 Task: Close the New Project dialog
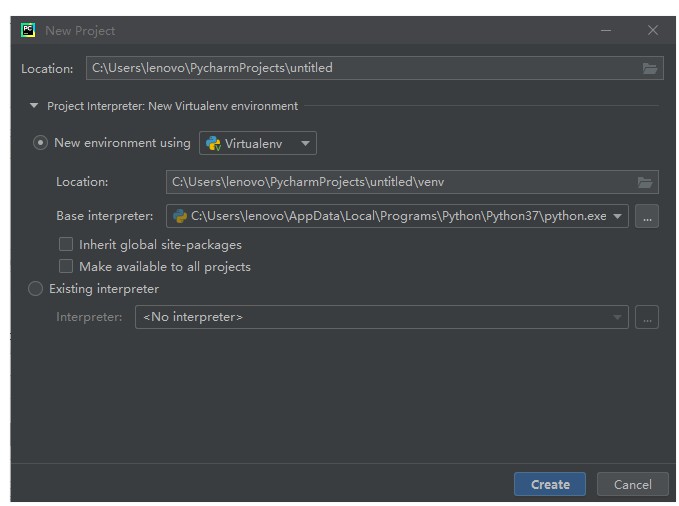click(x=653, y=30)
